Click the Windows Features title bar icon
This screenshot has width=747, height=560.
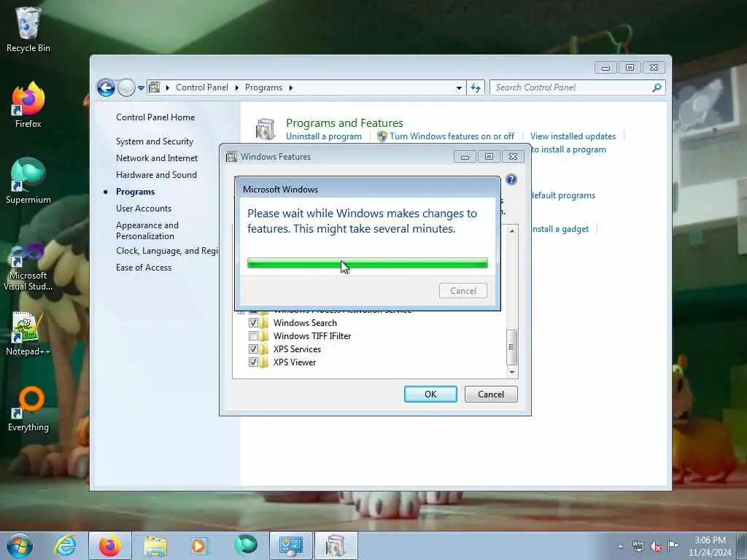pos(231,157)
